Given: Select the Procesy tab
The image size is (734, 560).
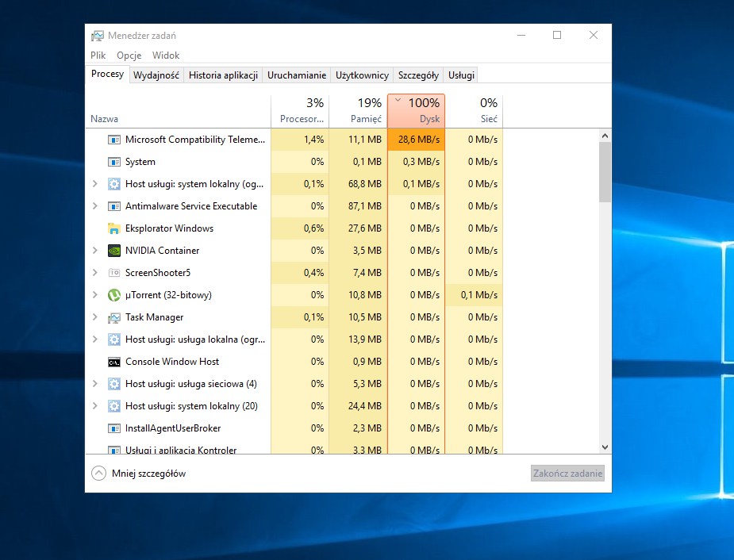Looking at the screenshot, I should pos(107,75).
